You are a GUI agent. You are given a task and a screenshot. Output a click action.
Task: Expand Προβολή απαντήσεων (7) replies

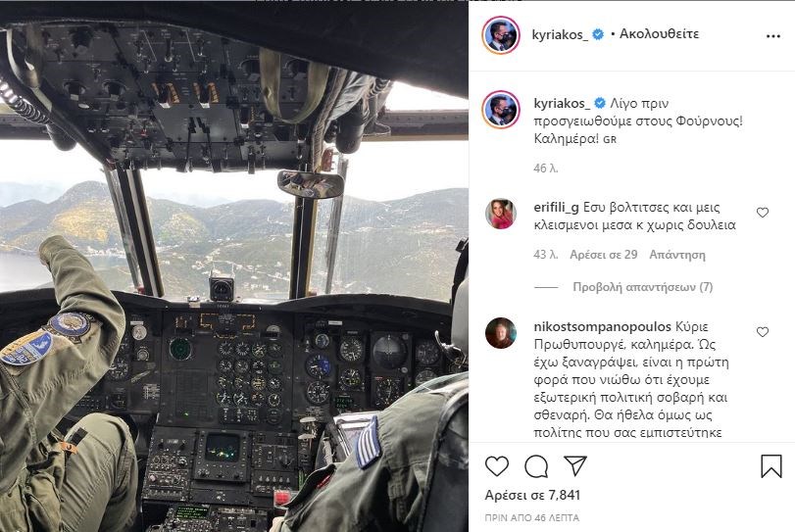coord(642,287)
